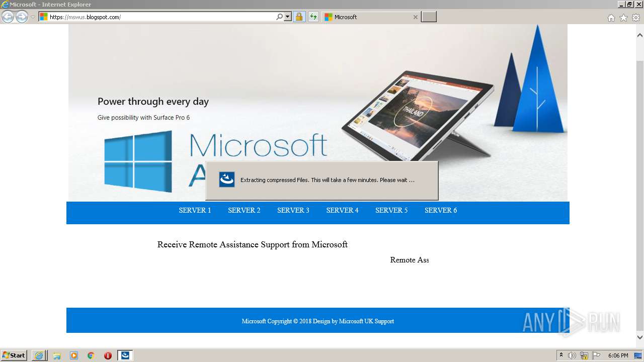644x362 pixels.
Task: Click the volume speaker tray icon
Action: pyautogui.click(x=572, y=355)
